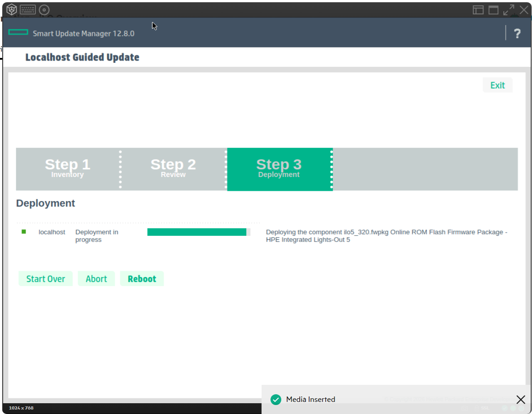Screen dimensions: 532x414
Task: Click the "Media Inserted" notification text
Action: (310, 399)
